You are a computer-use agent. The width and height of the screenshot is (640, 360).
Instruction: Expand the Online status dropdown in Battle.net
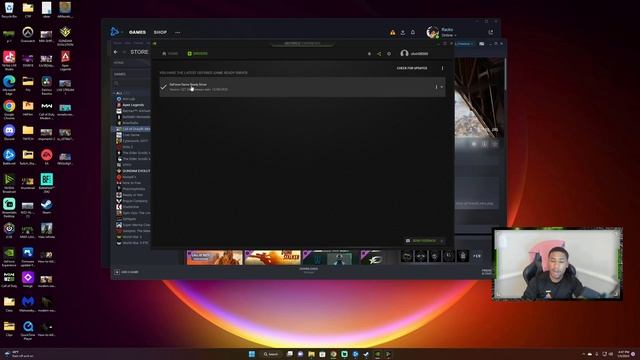tap(449, 36)
